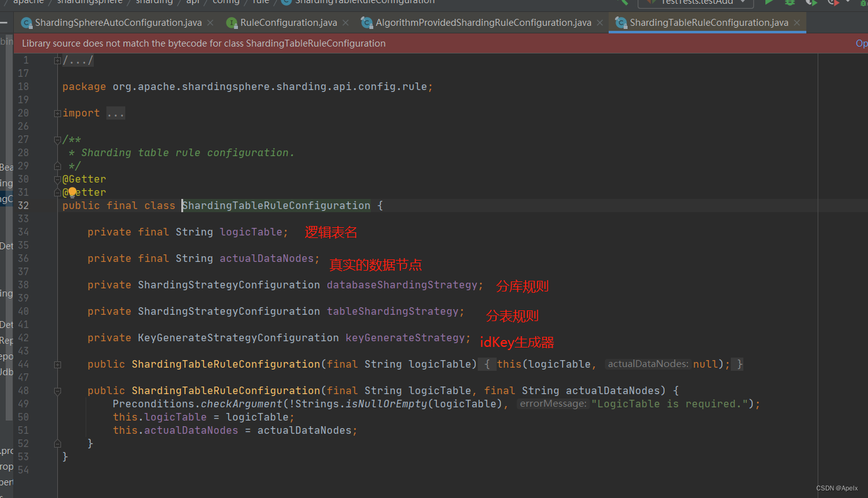Screen dimensions: 868x498
Task: Click 'Library source does not match' banner text
Action: (x=204, y=43)
